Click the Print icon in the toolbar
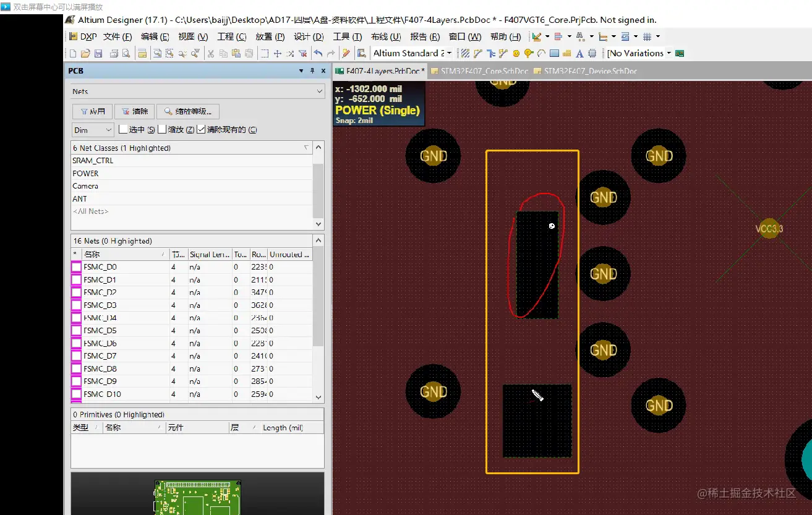This screenshot has height=515, width=812. pyautogui.click(x=114, y=53)
